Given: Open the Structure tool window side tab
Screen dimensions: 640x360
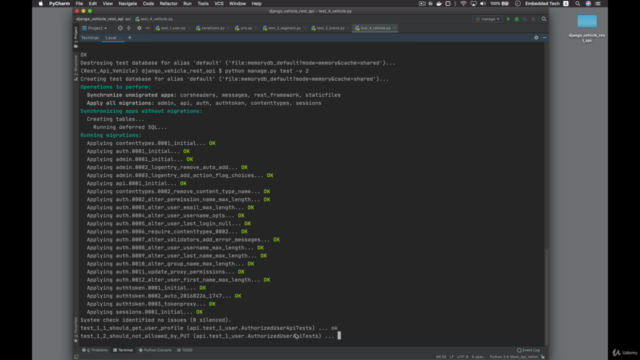Looking at the screenshot, I should [x=76, y=68].
